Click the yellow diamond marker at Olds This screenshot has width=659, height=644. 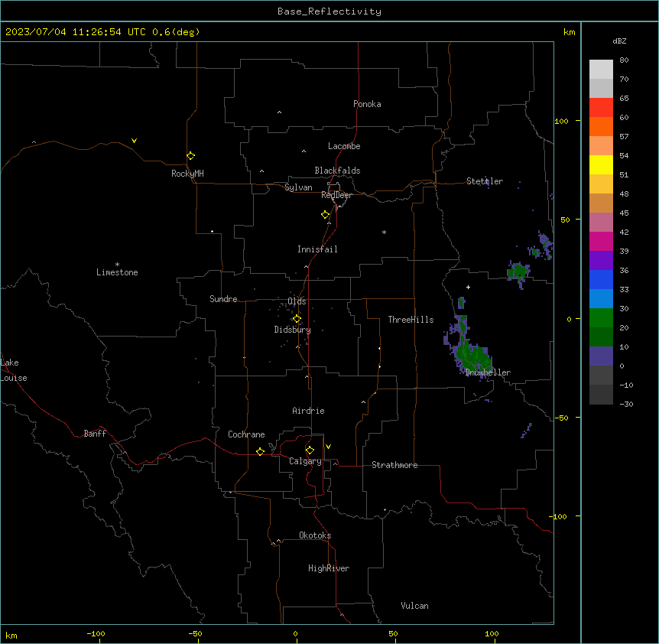point(297,319)
